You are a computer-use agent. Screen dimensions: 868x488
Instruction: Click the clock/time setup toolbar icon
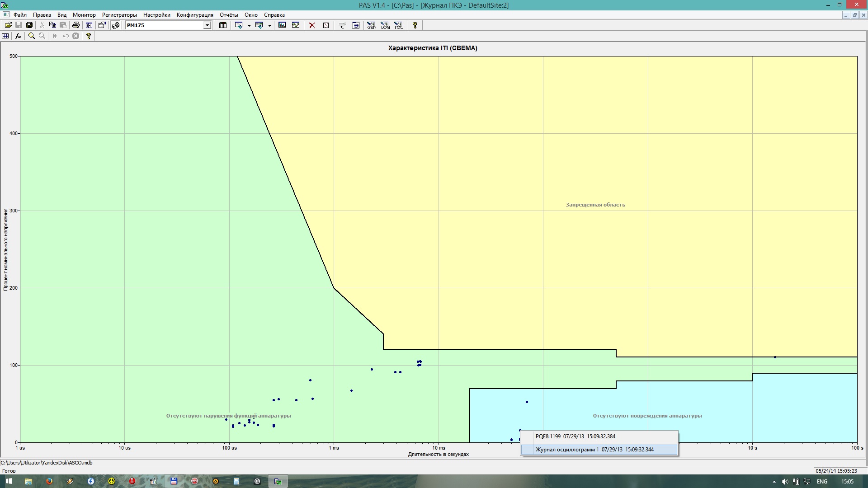pyautogui.click(x=326, y=25)
